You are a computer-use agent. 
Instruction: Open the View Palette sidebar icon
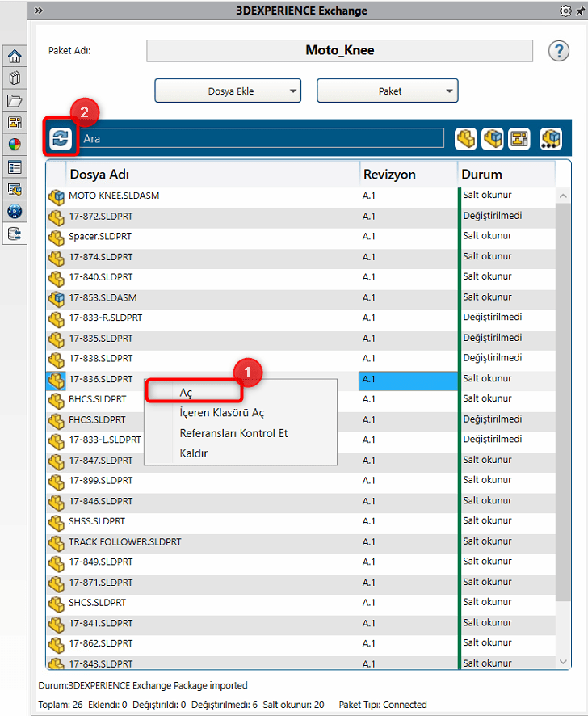click(15, 122)
